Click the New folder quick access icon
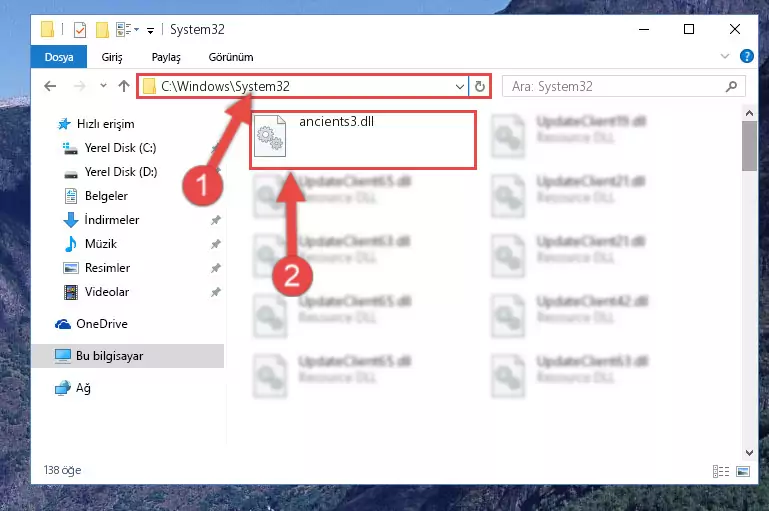769x511 pixels. click(102, 29)
